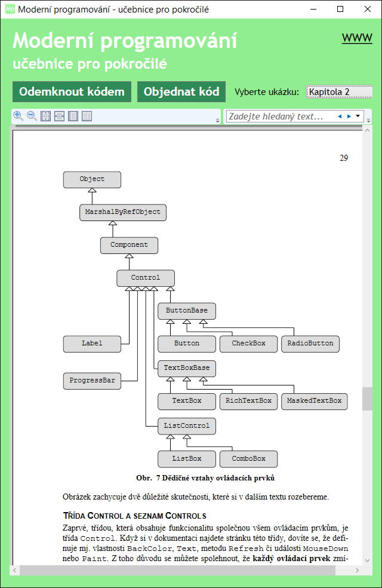The image size is (382, 588).
Task: Click the zoom out magnifier icon
Action: pyautogui.click(x=32, y=116)
